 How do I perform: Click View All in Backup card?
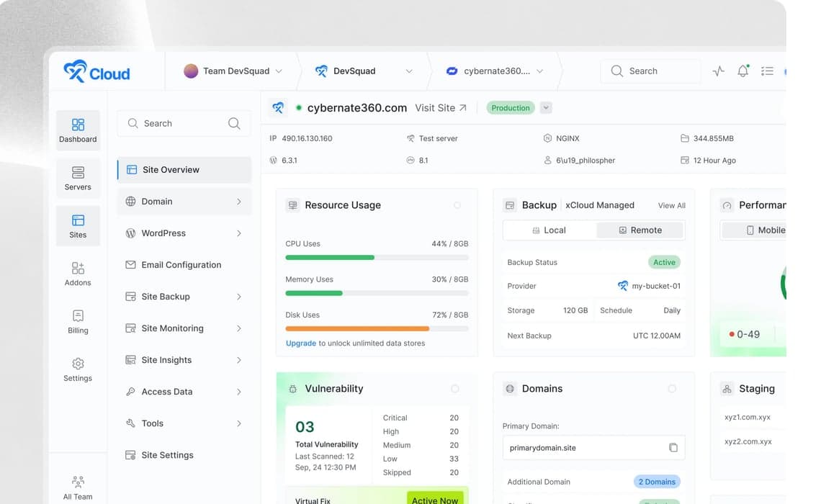(x=671, y=206)
